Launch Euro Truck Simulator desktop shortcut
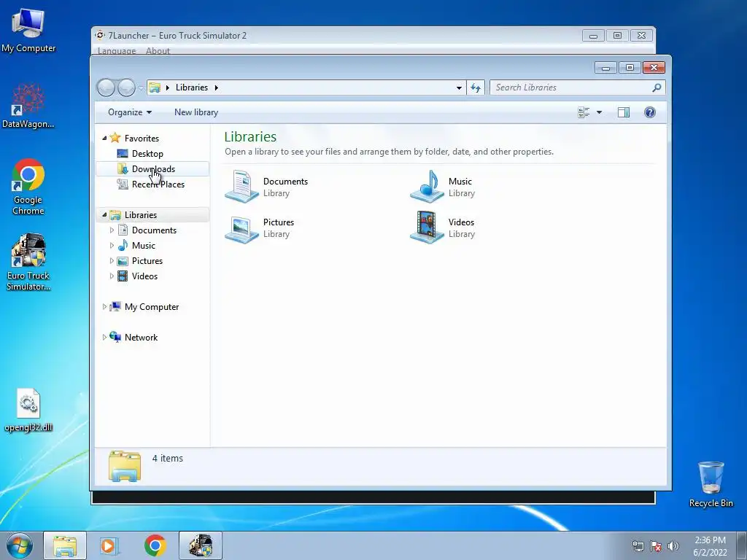Viewport: 747px width, 560px height. tap(28, 262)
